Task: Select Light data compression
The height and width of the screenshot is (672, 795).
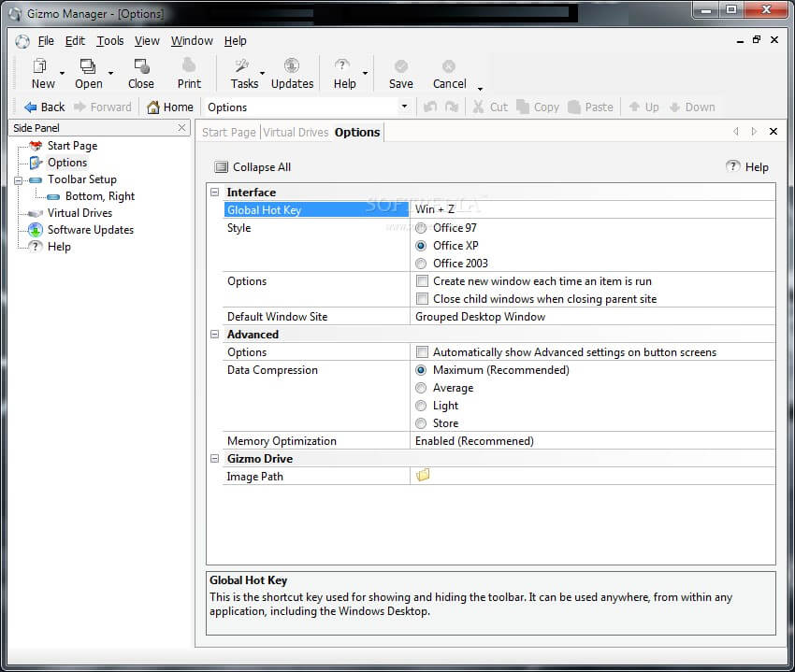Action: coord(421,406)
